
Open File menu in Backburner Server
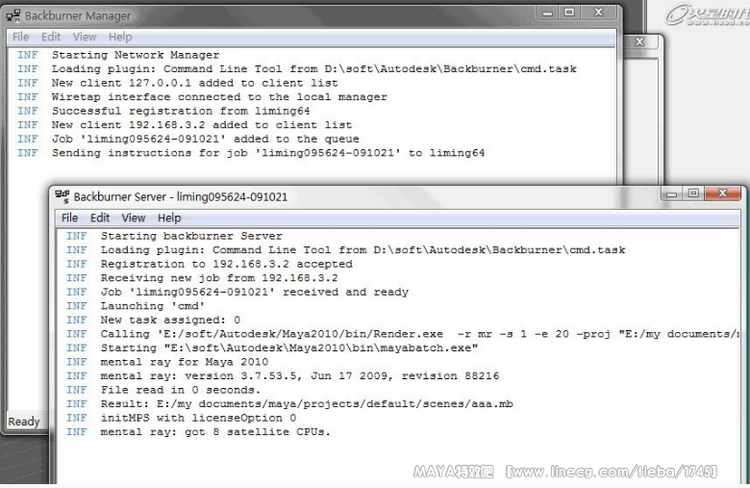click(x=69, y=218)
